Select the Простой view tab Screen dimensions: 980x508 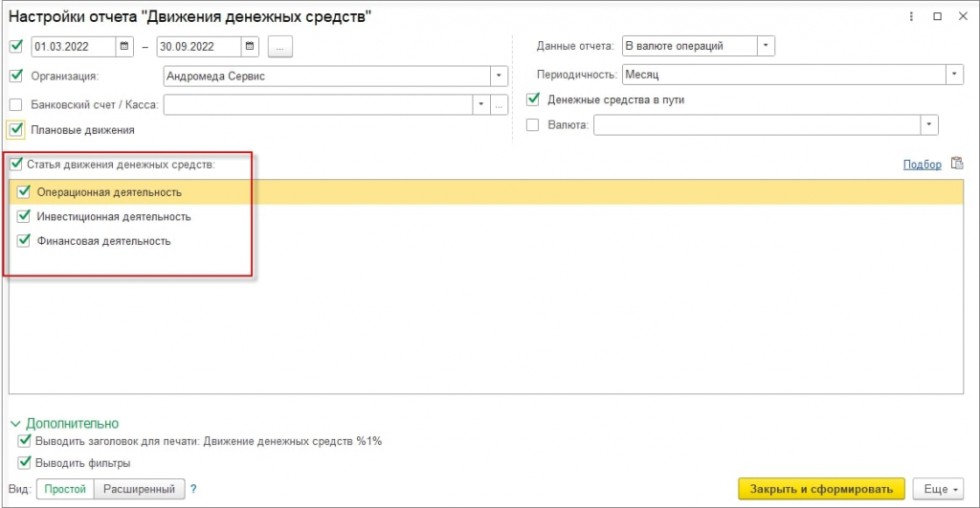(65, 489)
